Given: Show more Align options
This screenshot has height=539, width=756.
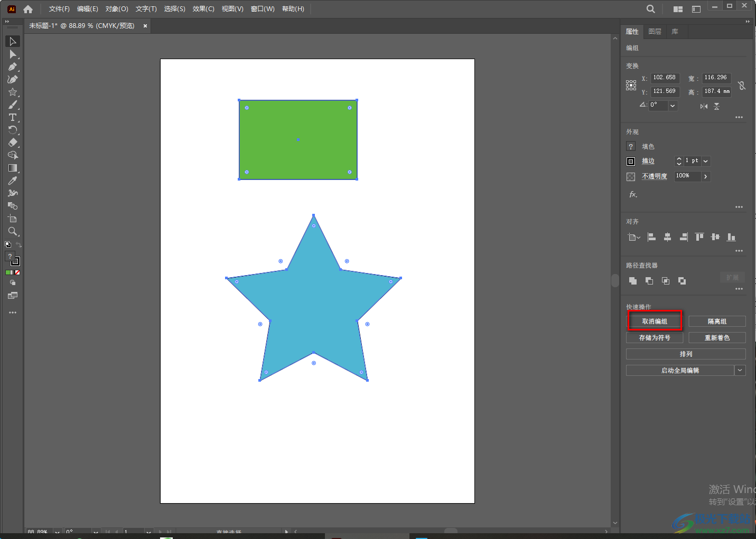Looking at the screenshot, I should [x=739, y=251].
